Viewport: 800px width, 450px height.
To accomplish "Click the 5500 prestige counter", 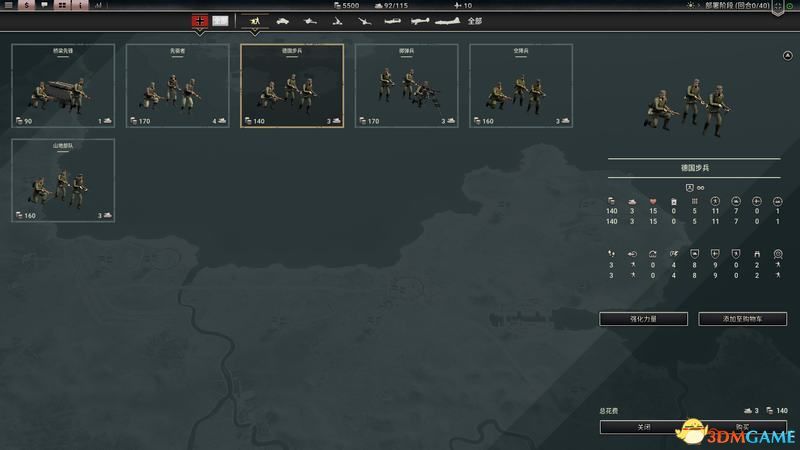I will (x=346, y=5).
